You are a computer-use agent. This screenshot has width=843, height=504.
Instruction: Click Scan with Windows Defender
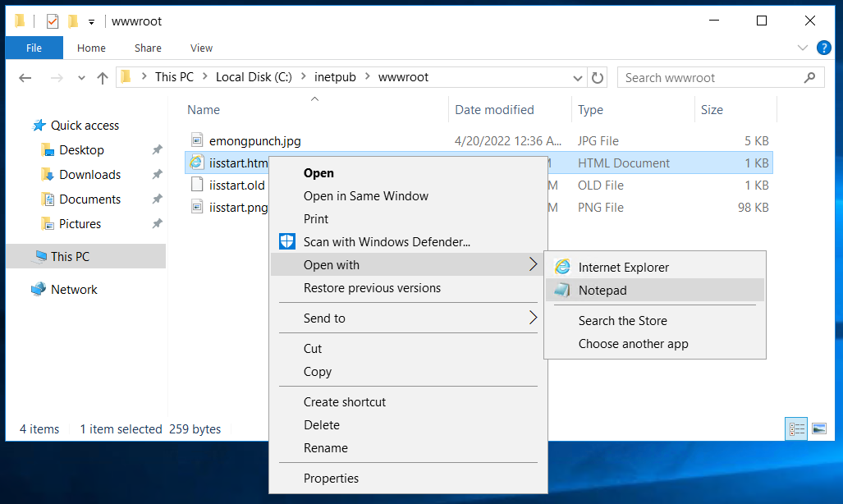tap(408, 242)
